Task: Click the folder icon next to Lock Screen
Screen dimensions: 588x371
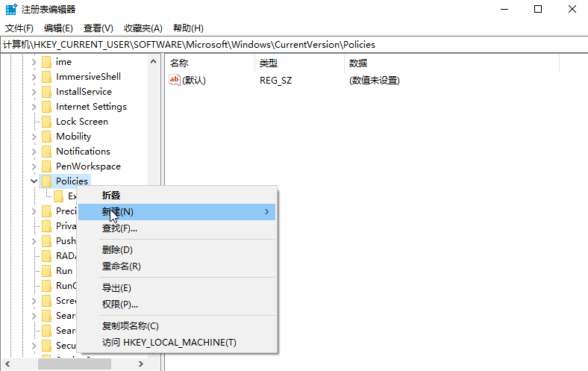Action: pyautogui.click(x=46, y=122)
